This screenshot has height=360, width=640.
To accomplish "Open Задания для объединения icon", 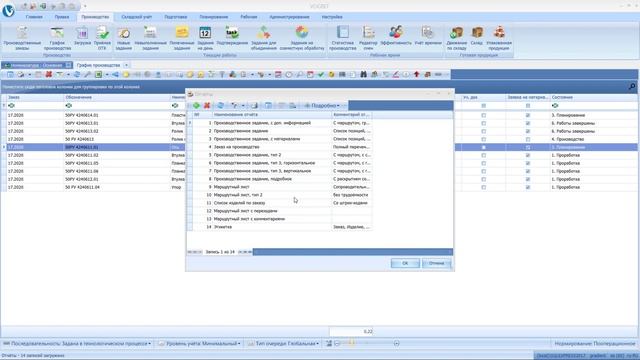I will click(264, 38).
